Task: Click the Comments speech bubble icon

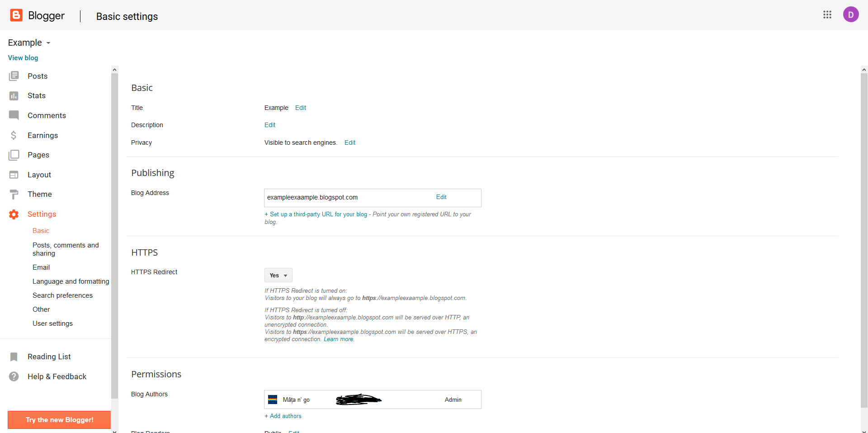Action: coord(14,115)
